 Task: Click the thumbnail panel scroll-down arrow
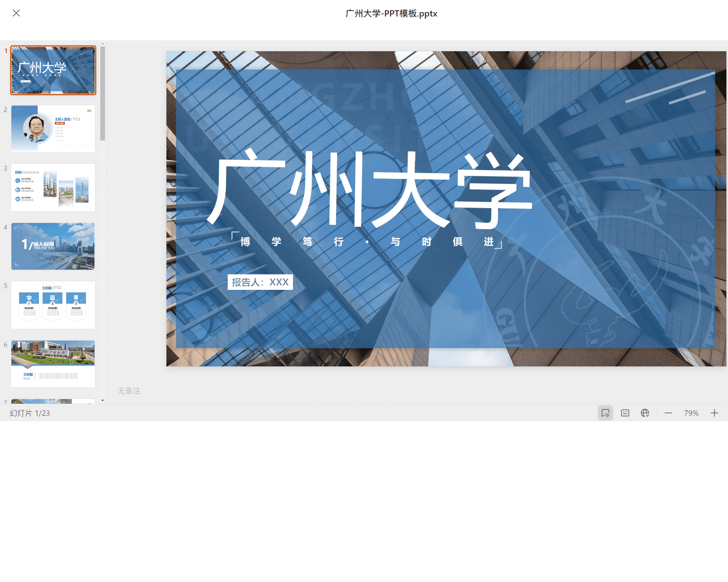click(x=103, y=400)
